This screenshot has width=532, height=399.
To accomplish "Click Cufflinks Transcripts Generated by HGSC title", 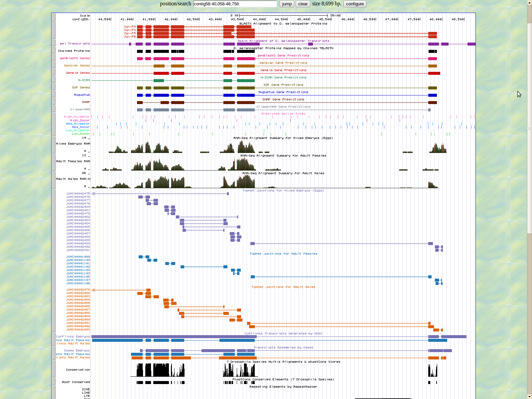I will pos(283,333).
